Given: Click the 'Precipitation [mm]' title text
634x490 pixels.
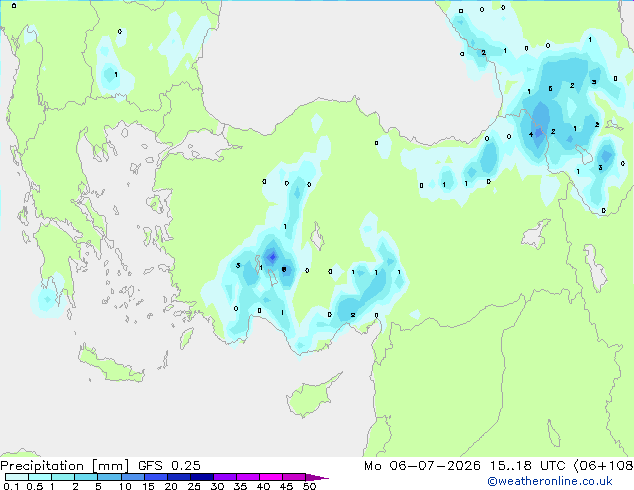Looking at the screenshot, I should [x=64, y=466].
